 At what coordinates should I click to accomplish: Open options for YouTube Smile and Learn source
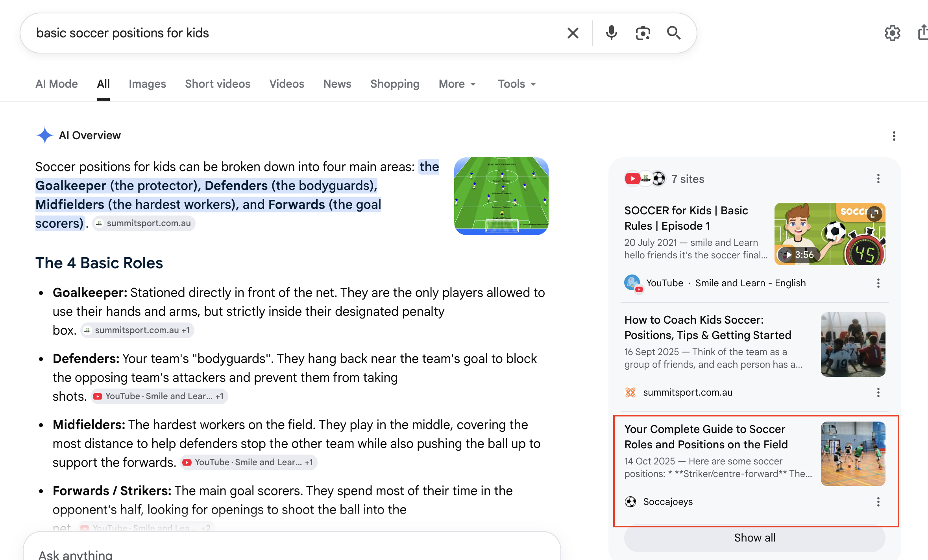point(878,283)
